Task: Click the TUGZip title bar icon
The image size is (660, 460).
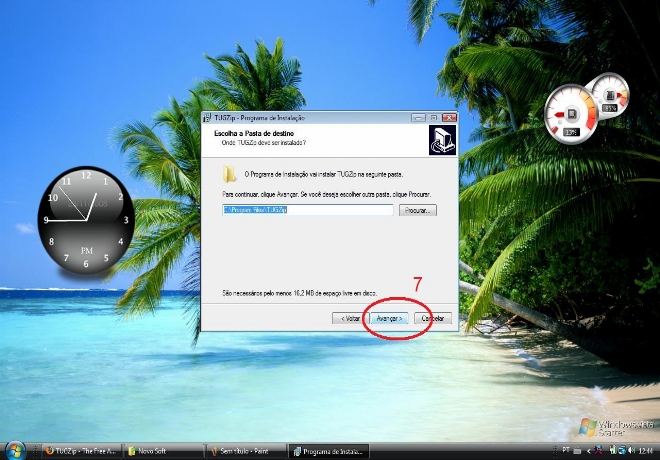Action: point(207,117)
